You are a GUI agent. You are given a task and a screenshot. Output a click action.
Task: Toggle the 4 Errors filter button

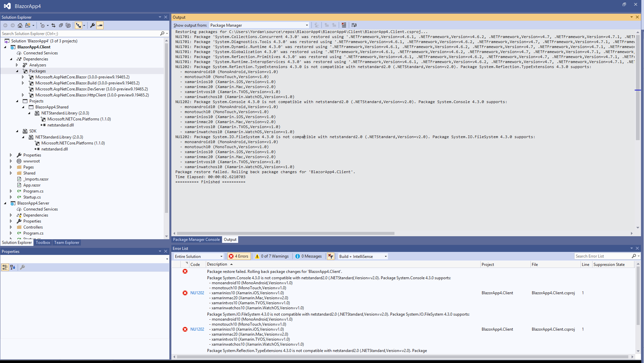pos(239,256)
